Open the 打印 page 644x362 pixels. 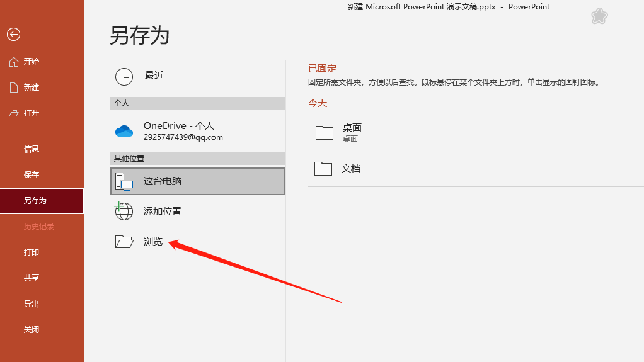32,252
